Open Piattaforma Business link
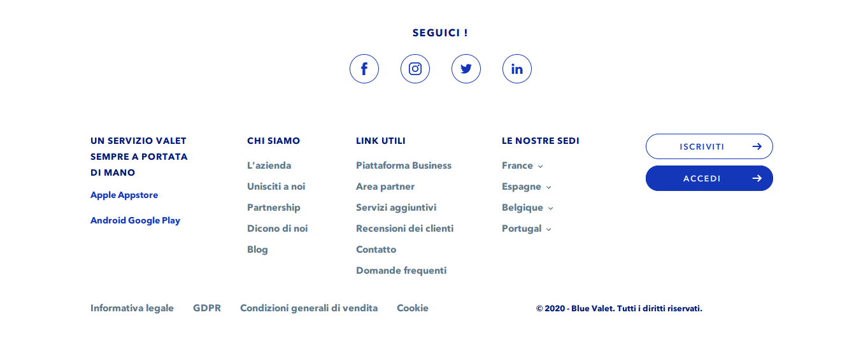 [404, 165]
